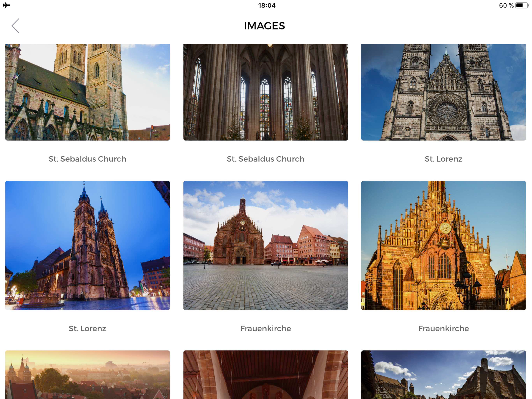The image size is (532, 399).
Task: Tap the back arrow chevron
Action: [x=16, y=26]
